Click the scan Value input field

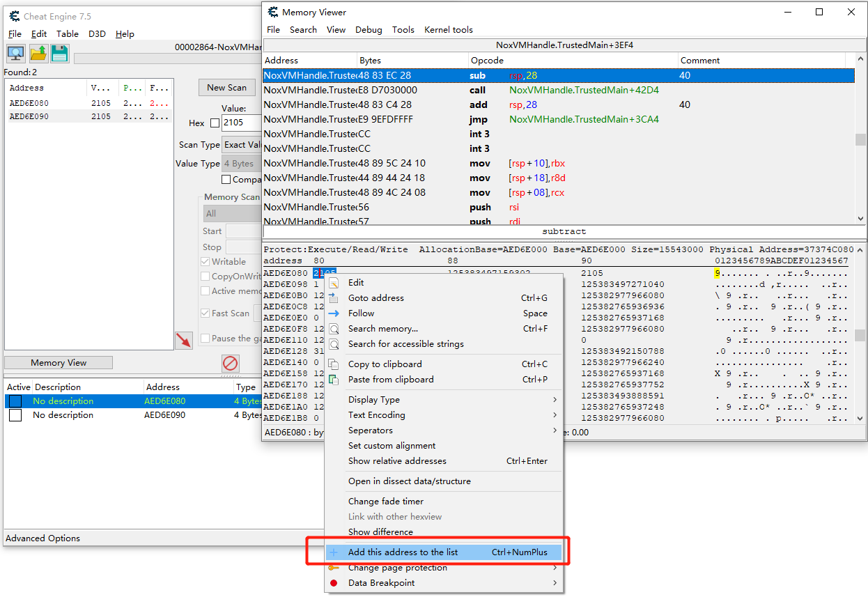241,123
